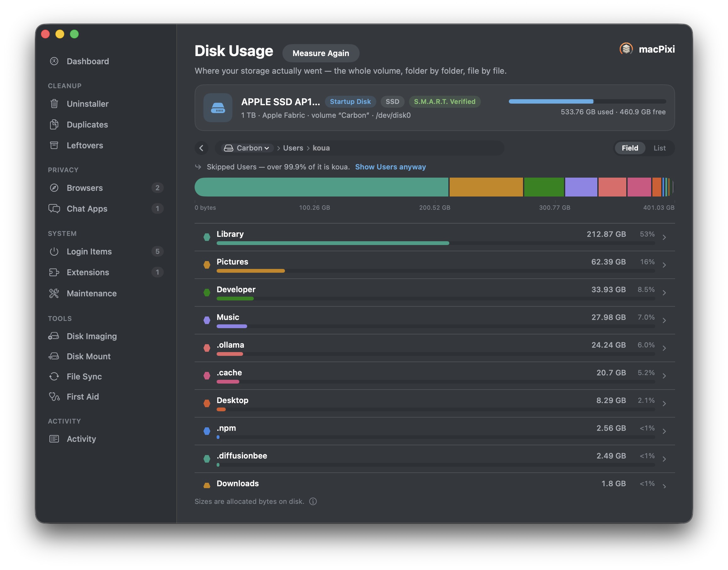Click the File Sync arrows icon
Image resolution: width=728 pixels, height=570 pixels.
[54, 376]
